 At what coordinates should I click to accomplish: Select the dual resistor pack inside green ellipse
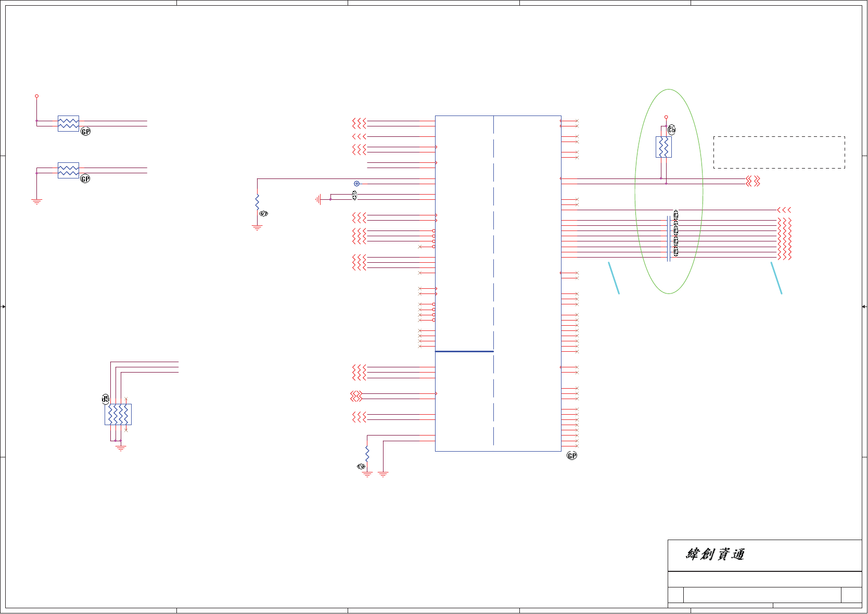(x=663, y=147)
